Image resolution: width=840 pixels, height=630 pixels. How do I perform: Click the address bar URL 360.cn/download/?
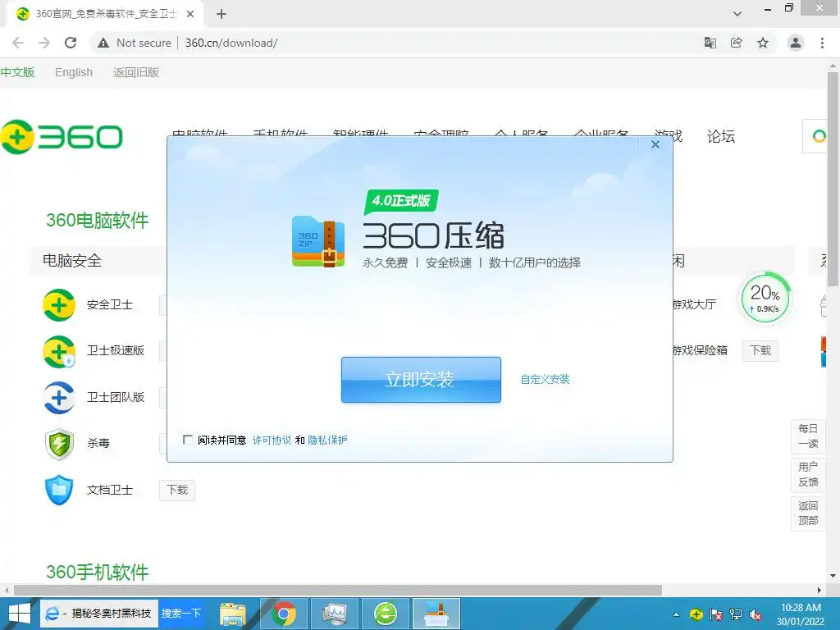[x=231, y=43]
